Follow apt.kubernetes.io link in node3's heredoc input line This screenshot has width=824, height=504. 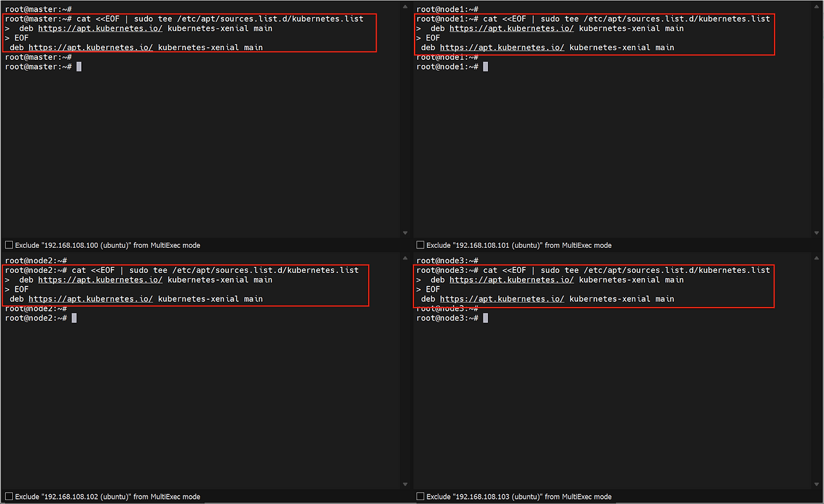[511, 280]
